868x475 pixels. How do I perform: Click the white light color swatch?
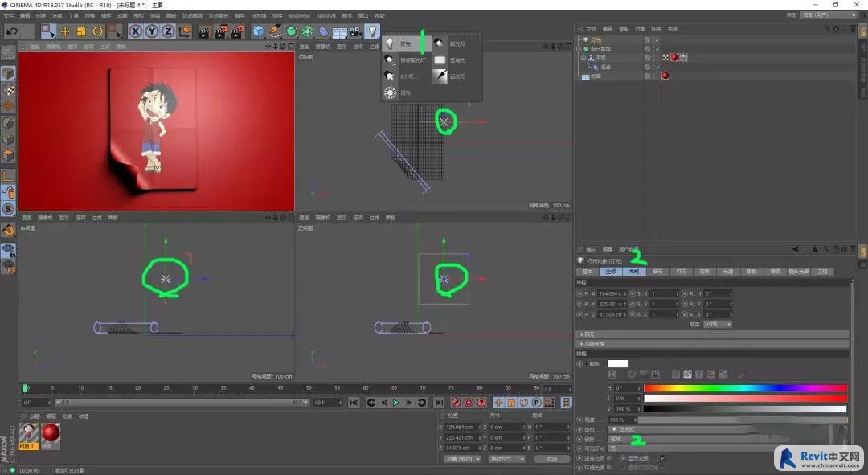pos(618,364)
